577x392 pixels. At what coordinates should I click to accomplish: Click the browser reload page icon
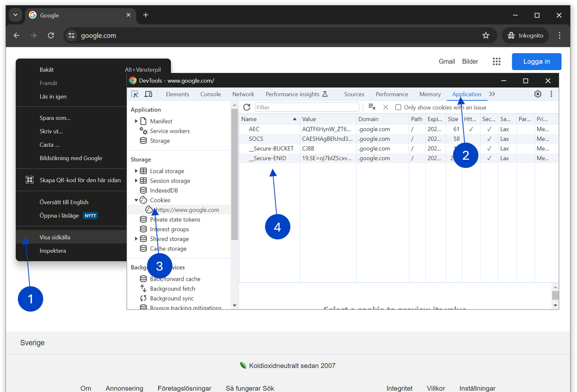(51, 35)
